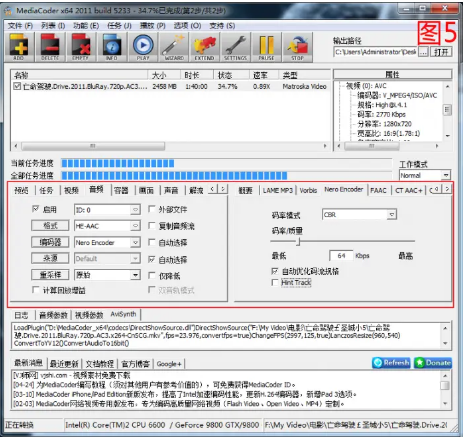Screen dimensions: 467x437
Task: Open the EXTEND puzzle icon
Action: click(205, 47)
